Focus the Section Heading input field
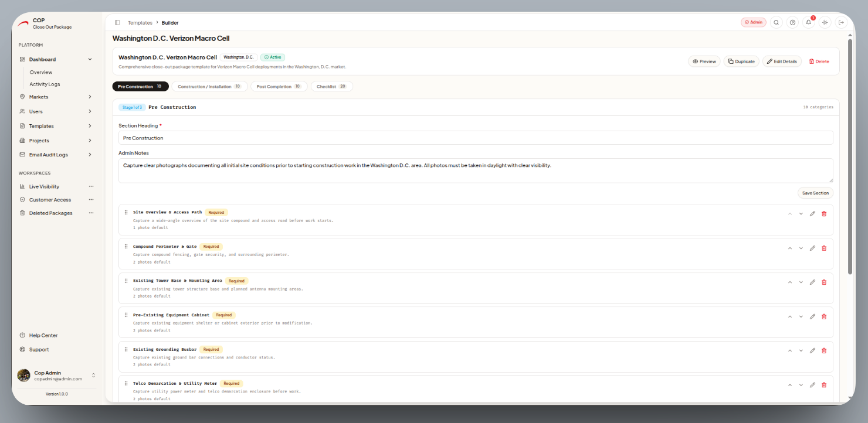 [x=476, y=138]
